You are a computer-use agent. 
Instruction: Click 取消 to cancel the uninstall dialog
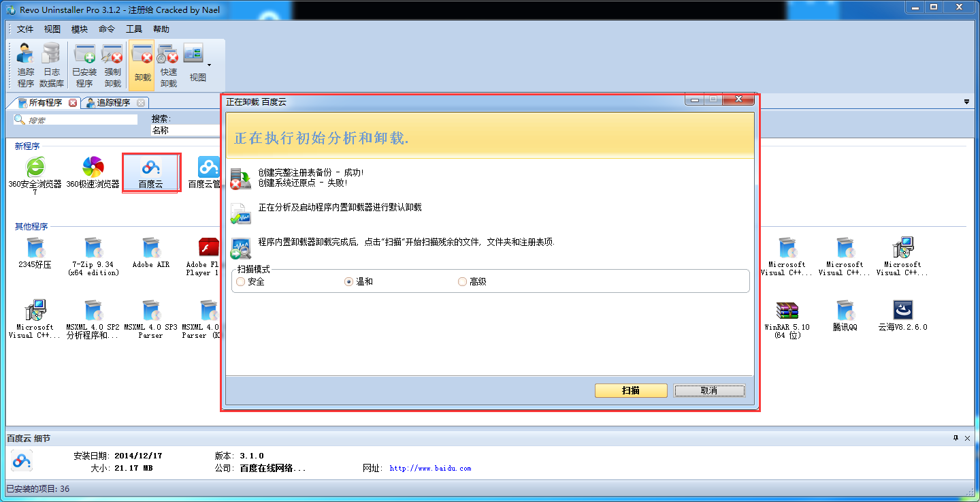click(x=709, y=390)
